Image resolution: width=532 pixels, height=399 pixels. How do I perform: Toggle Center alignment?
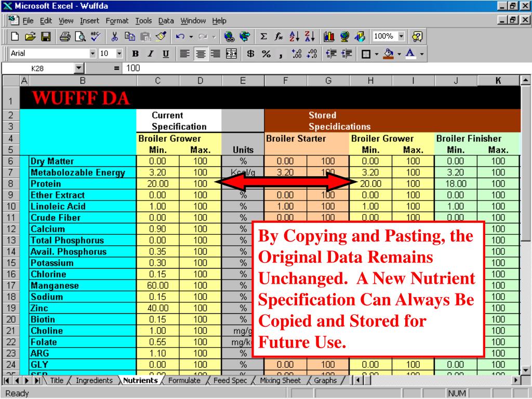tap(201, 54)
